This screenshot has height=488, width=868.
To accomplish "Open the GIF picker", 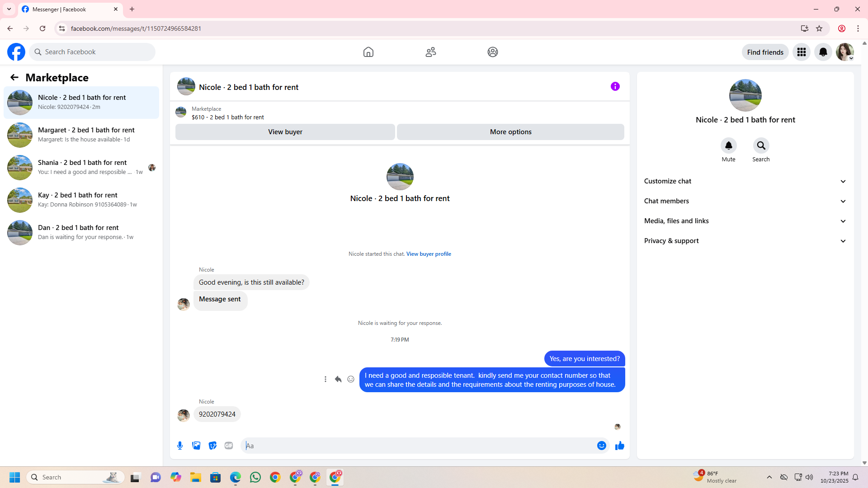I will coord(229,446).
